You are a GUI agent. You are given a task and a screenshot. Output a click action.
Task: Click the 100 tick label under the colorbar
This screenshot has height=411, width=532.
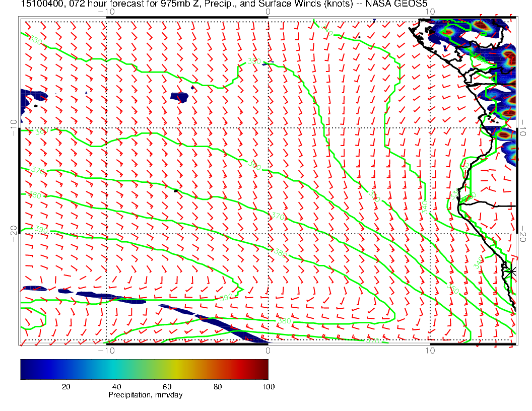[x=268, y=386]
